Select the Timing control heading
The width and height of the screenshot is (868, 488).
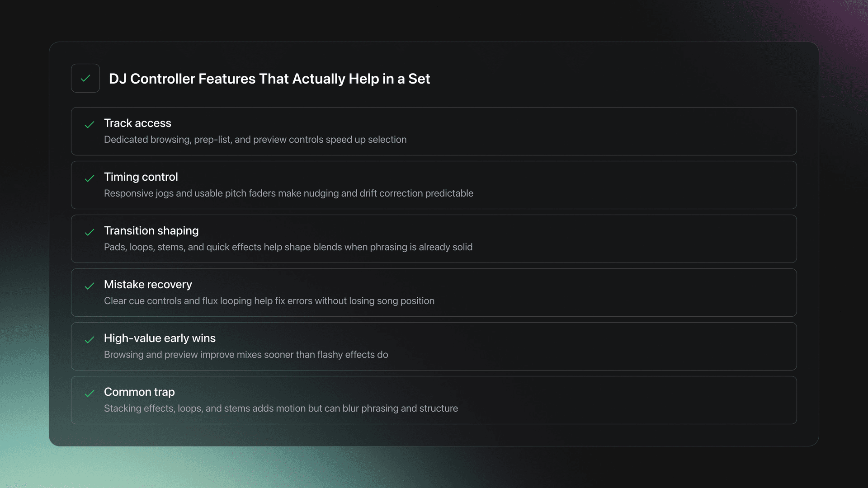141,177
